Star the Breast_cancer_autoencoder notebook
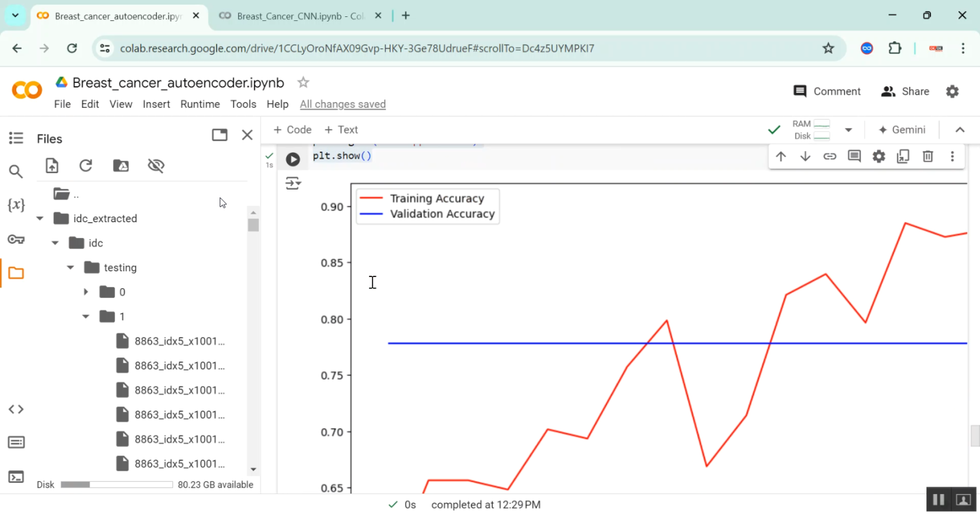 302,82
